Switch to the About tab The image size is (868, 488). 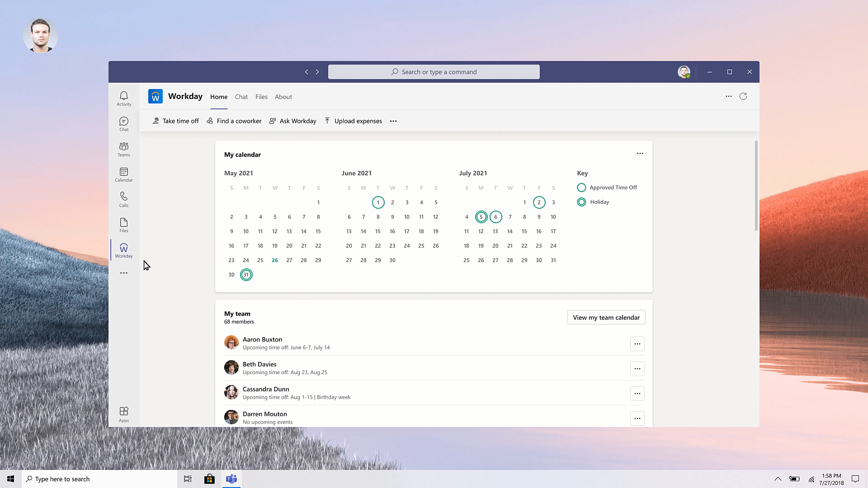[x=283, y=97]
